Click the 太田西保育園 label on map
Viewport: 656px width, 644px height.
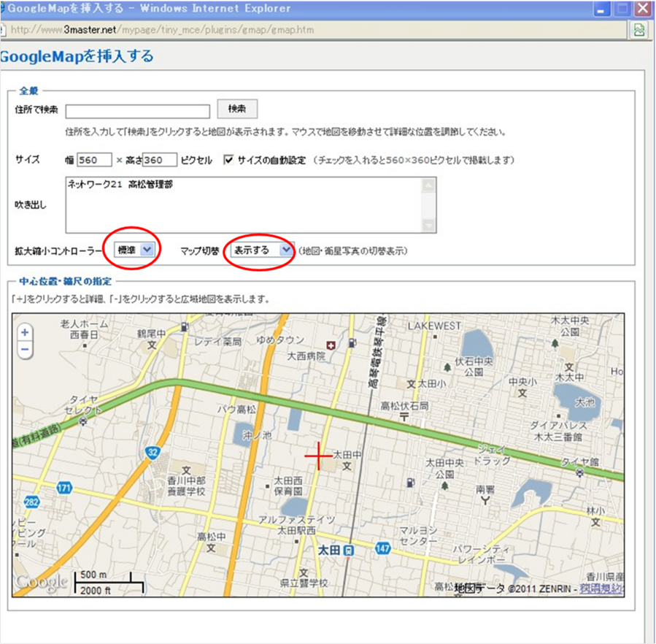point(288,486)
